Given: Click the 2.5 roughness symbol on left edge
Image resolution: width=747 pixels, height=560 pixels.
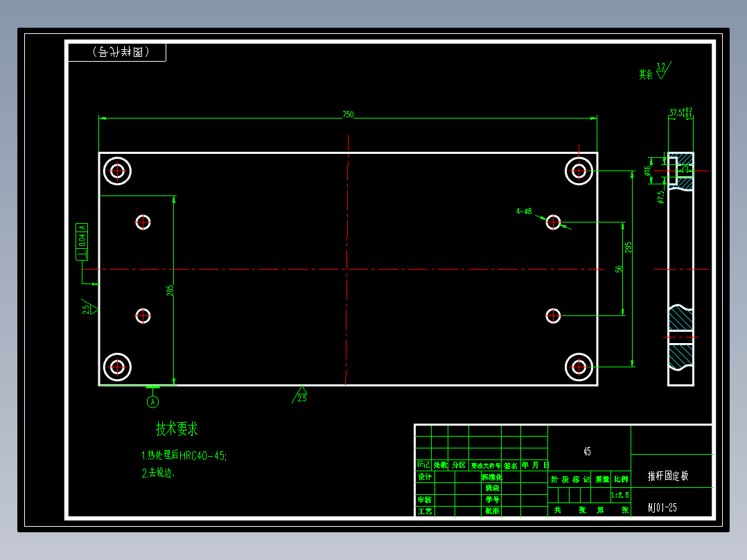Looking at the screenshot, I should tap(89, 308).
